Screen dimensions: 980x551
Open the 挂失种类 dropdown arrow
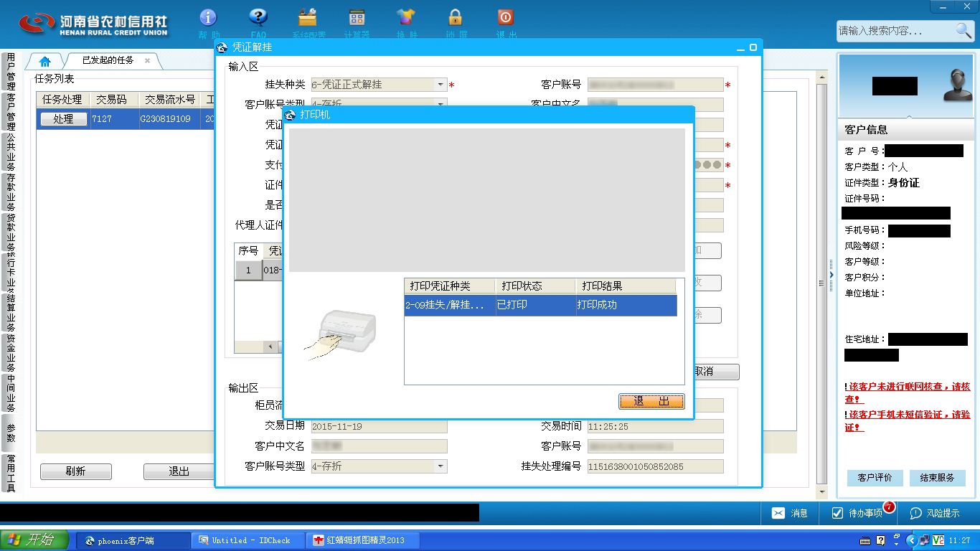[440, 85]
